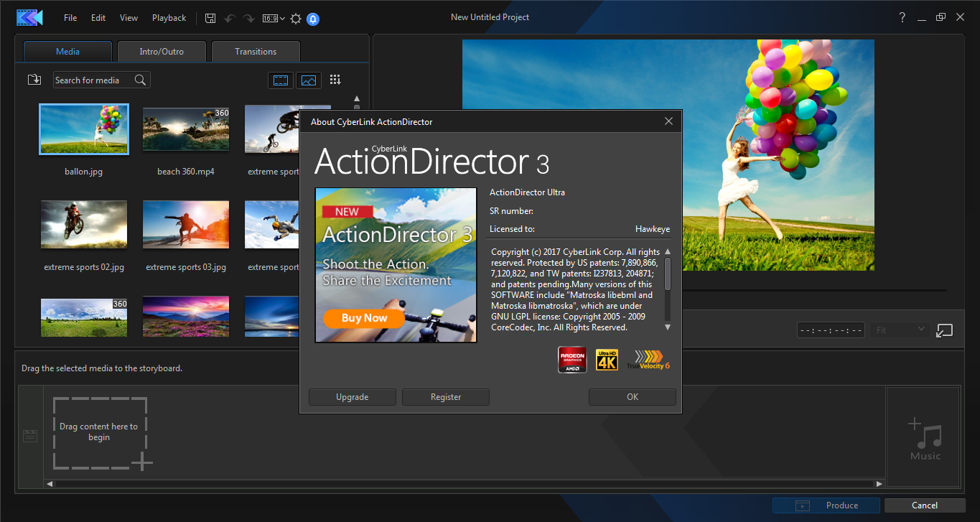Open the Edit menu
980x522 pixels.
(x=98, y=18)
